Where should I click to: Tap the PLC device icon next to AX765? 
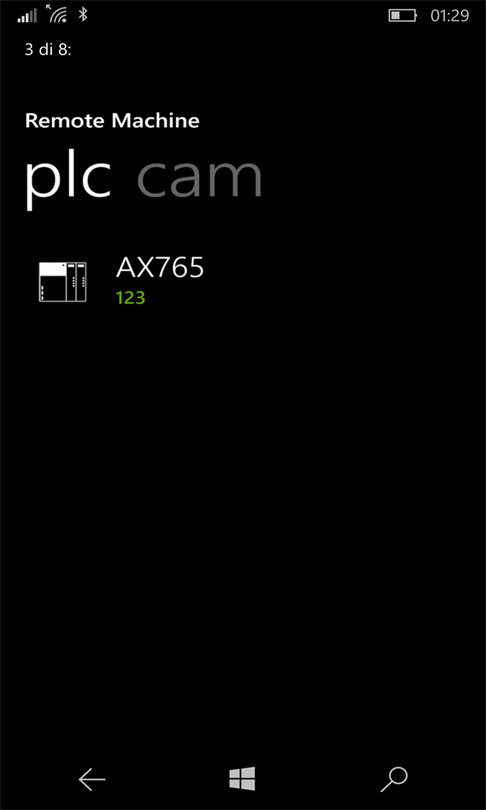tap(62, 282)
